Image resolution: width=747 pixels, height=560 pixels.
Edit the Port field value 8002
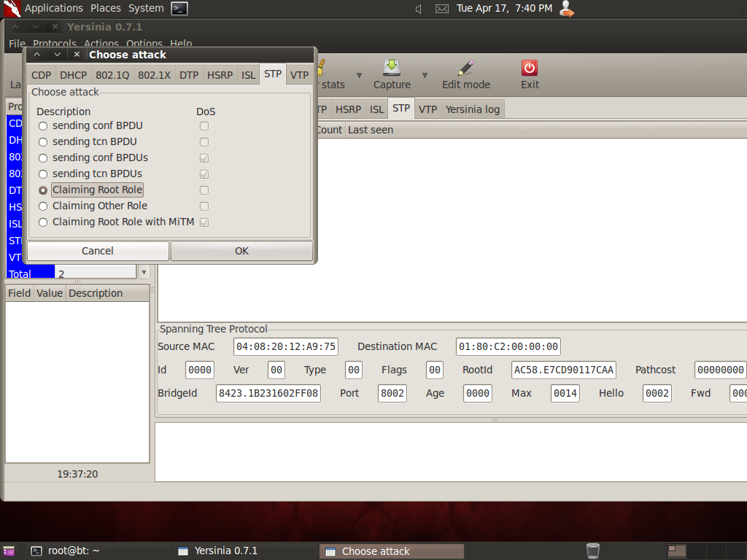point(392,393)
